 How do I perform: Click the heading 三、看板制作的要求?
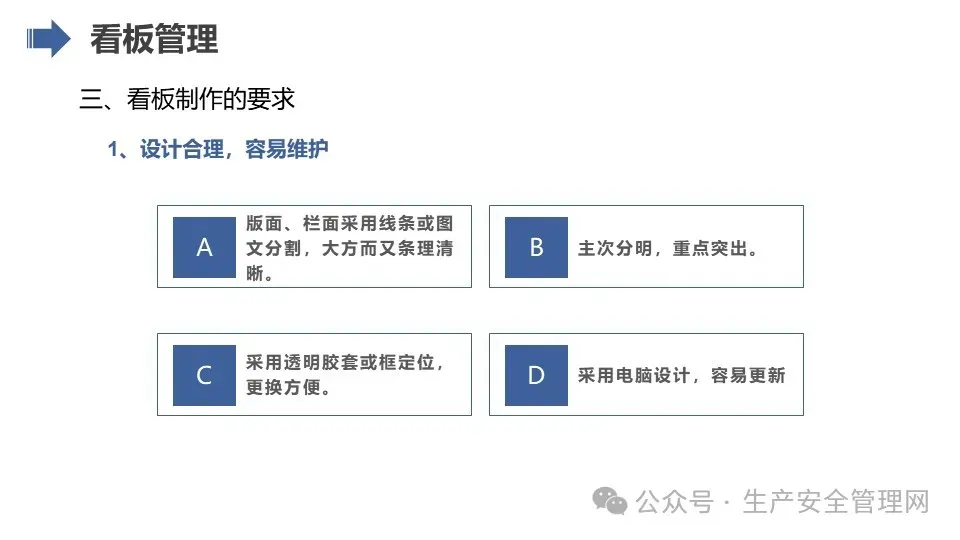tap(187, 99)
